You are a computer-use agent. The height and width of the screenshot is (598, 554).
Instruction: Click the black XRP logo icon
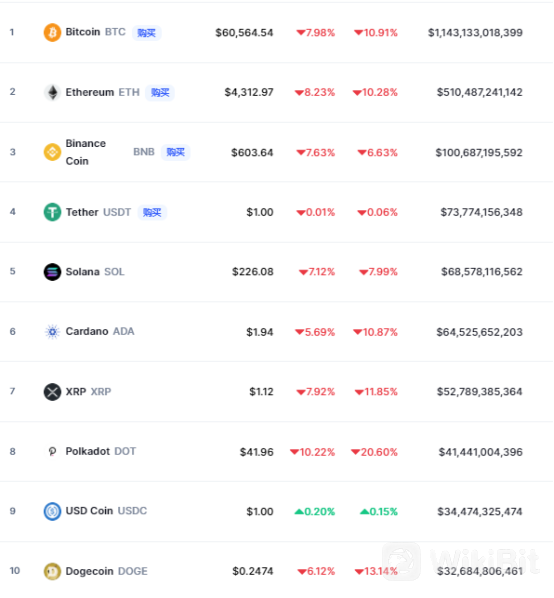tap(52, 392)
